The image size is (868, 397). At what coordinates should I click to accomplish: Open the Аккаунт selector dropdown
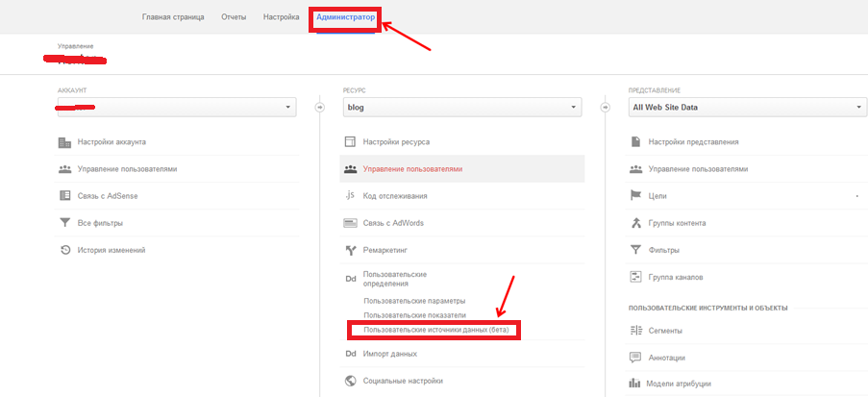click(x=177, y=108)
